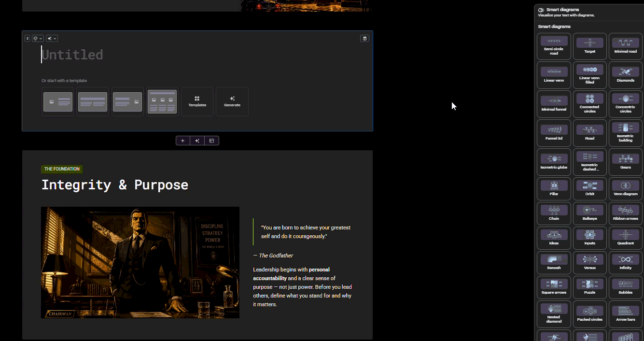Screen dimensions: 644x341
Task: Use the text-left image-right template
Action: click(x=127, y=102)
